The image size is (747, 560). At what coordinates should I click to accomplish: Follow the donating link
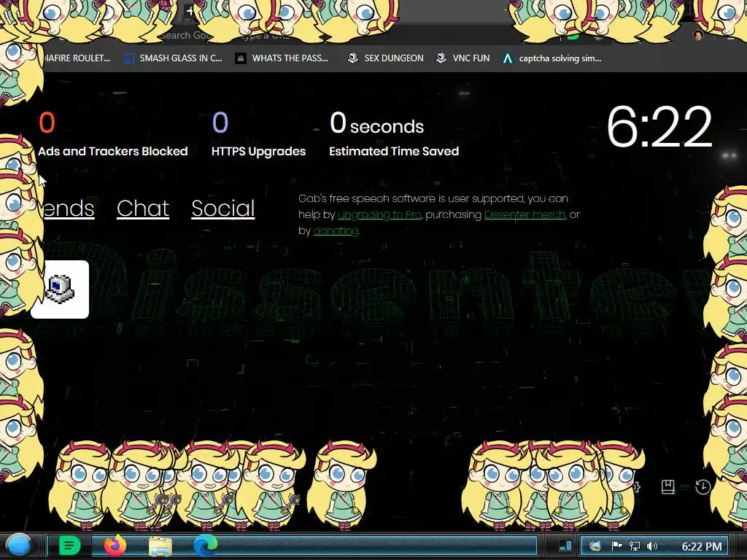coord(336,230)
